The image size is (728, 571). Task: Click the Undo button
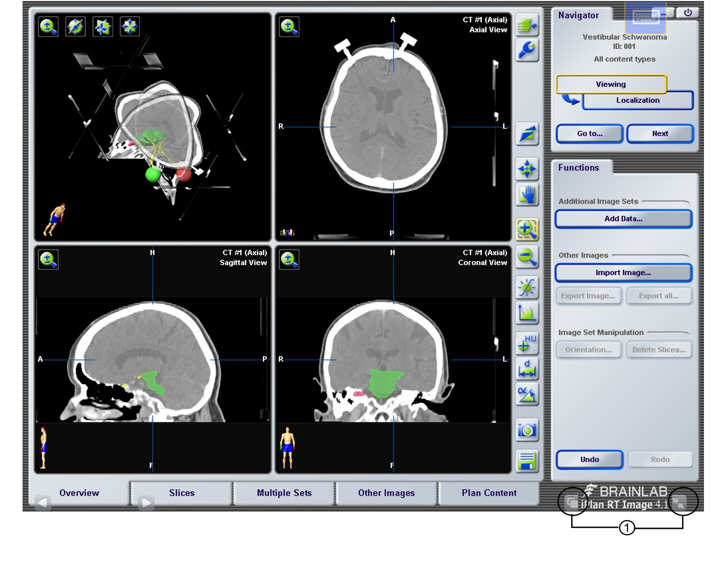click(x=590, y=459)
